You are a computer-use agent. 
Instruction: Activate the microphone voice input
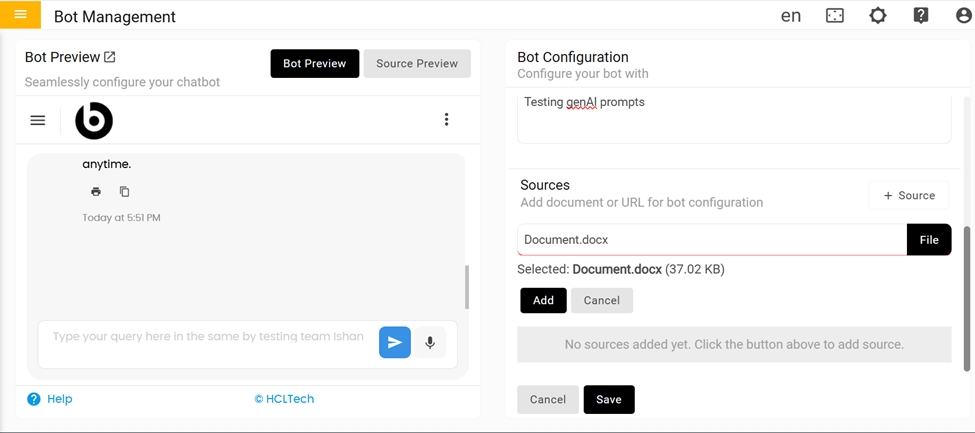pos(430,343)
